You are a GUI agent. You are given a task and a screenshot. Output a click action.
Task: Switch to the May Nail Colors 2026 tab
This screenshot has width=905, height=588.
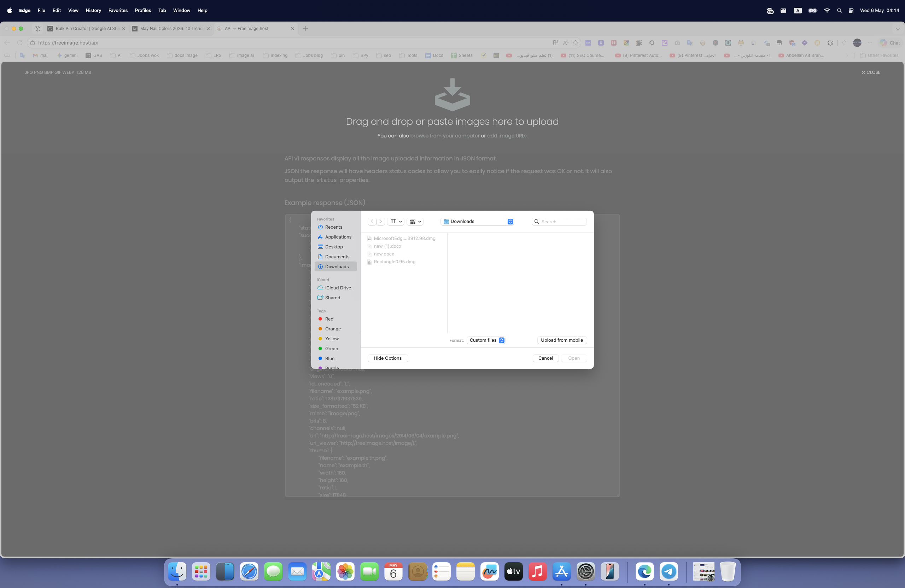point(171,29)
